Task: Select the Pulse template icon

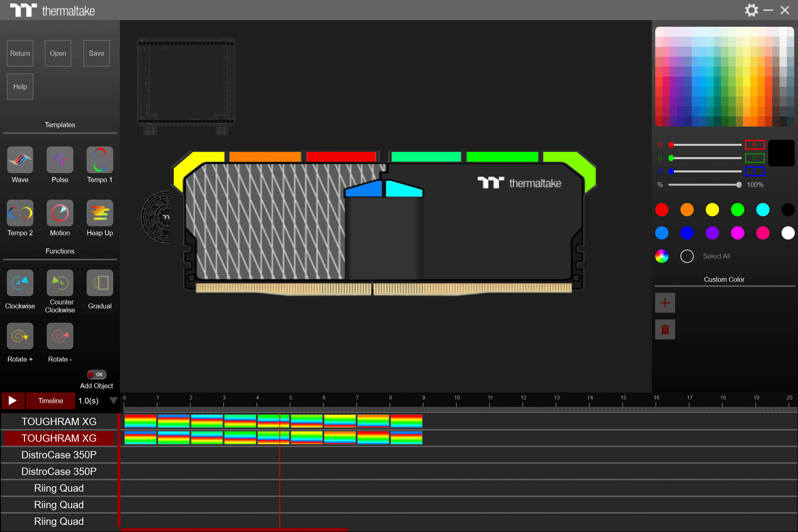Action: pyautogui.click(x=60, y=160)
